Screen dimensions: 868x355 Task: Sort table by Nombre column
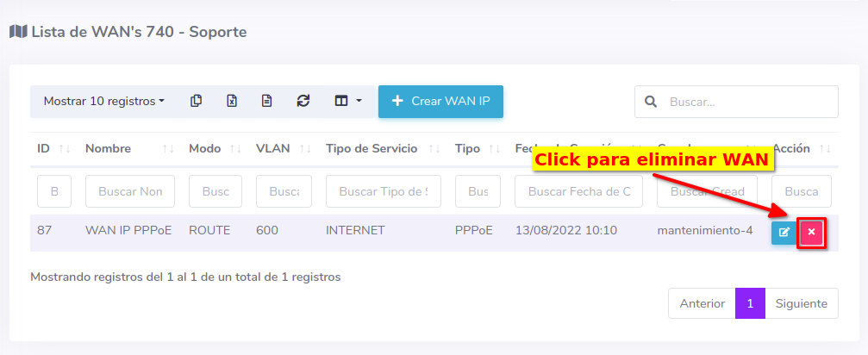coord(129,148)
